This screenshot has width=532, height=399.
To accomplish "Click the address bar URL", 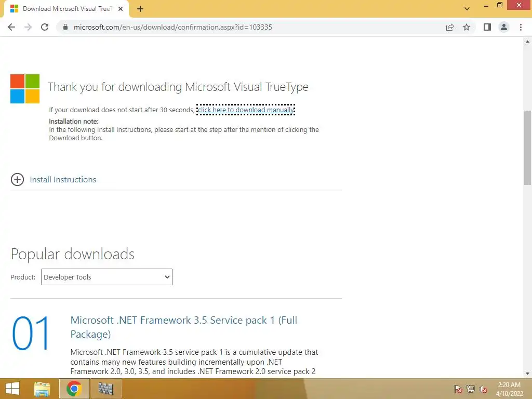I will point(172,27).
